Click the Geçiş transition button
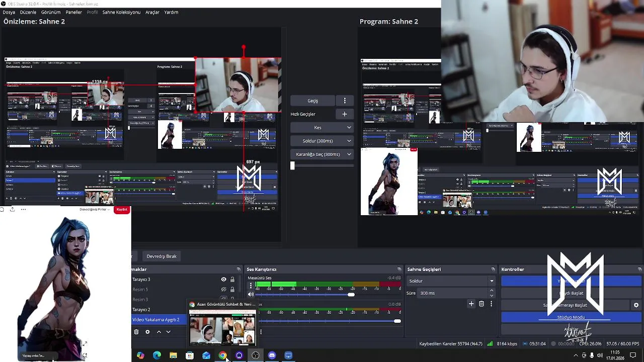 (313, 101)
